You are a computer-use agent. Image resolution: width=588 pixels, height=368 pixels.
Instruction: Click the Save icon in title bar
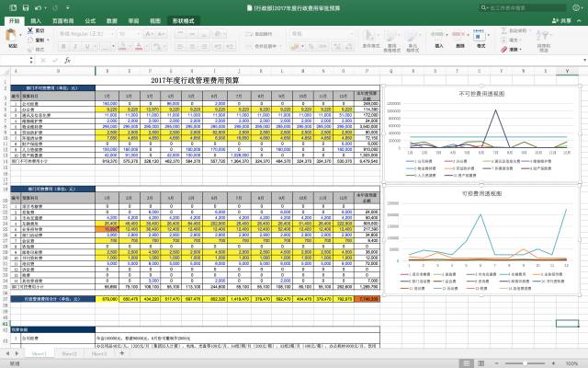point(26,7)
